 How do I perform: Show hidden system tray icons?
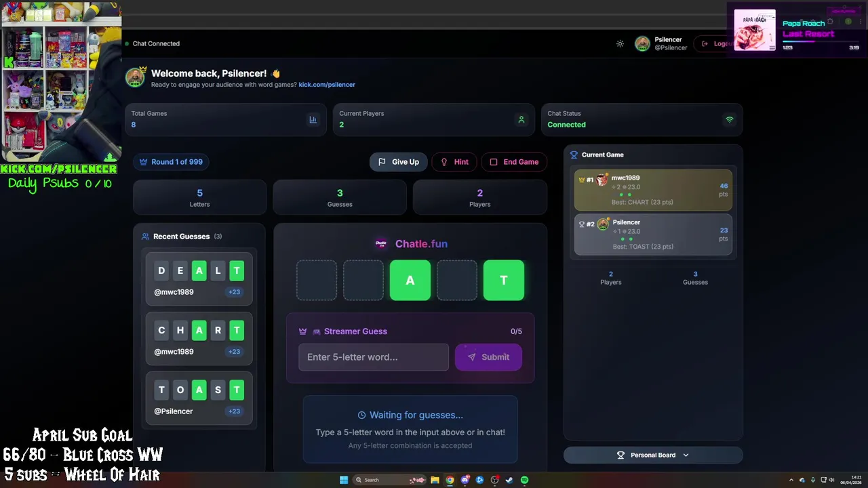(x=791, y=480)
